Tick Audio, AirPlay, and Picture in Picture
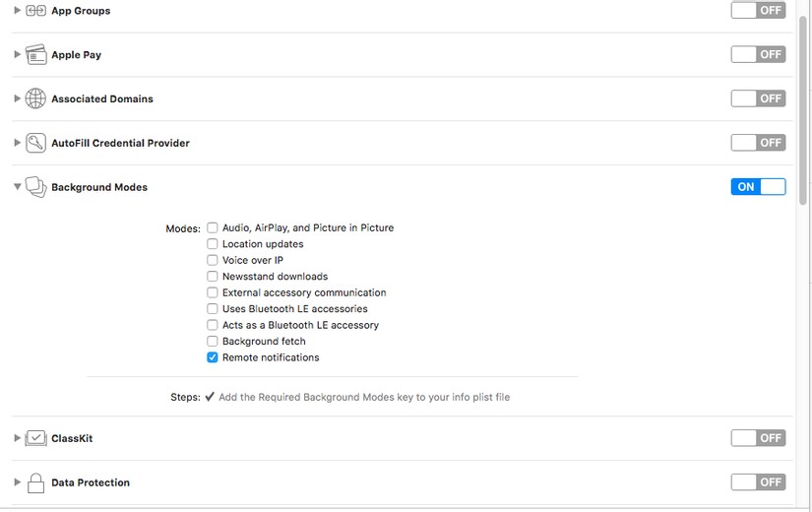The image size is (812, 512). pyautogui.click(x=213, y=227)
